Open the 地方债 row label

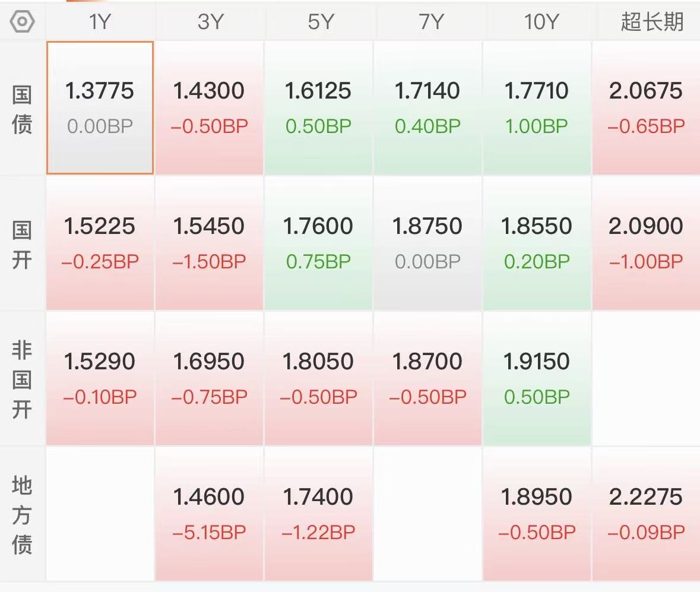pos(22,515)
